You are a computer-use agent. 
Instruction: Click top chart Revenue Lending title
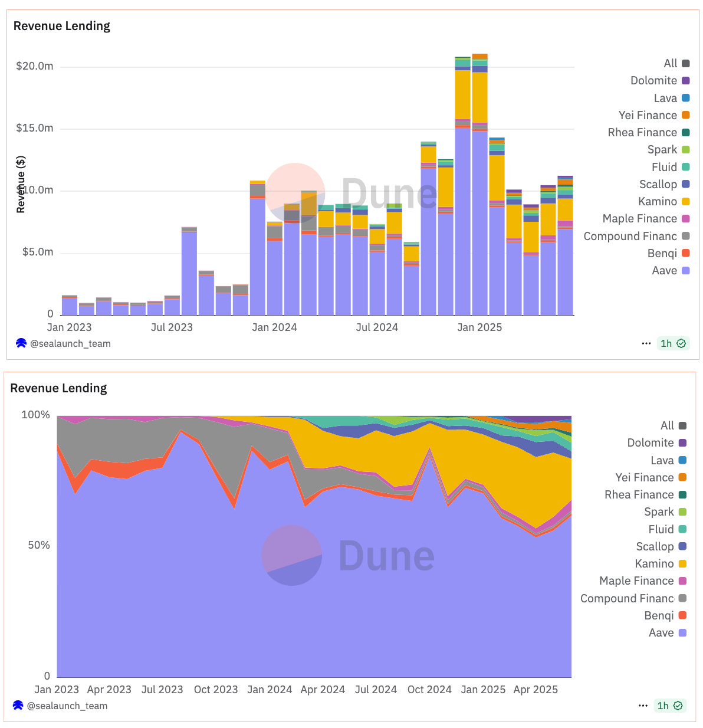[62, 26]
